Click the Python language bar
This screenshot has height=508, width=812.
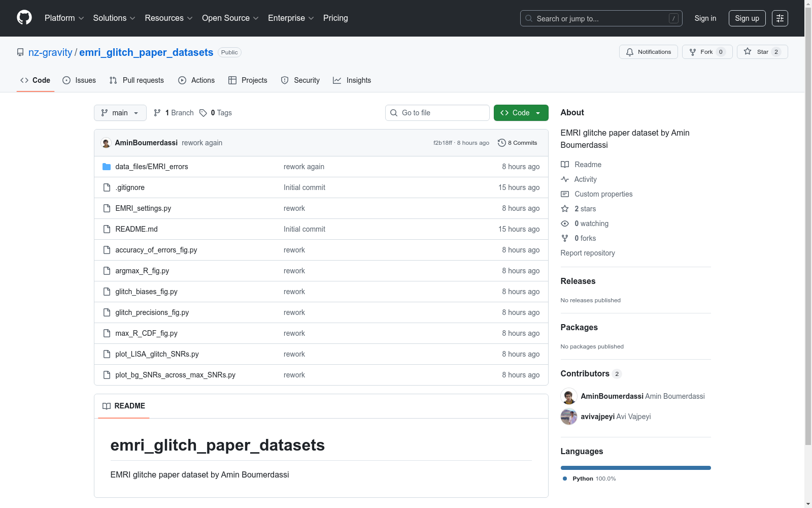636,468
